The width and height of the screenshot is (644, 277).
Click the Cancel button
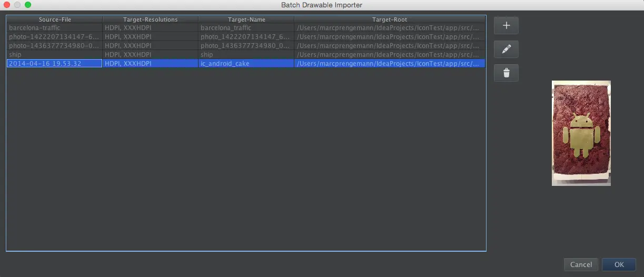(x=581, y=264)
